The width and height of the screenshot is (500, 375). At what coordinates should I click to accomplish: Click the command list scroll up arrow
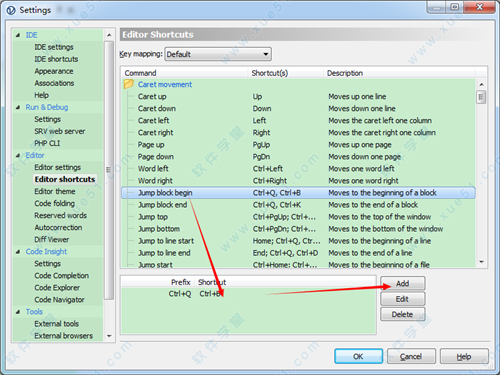[481, 84]
